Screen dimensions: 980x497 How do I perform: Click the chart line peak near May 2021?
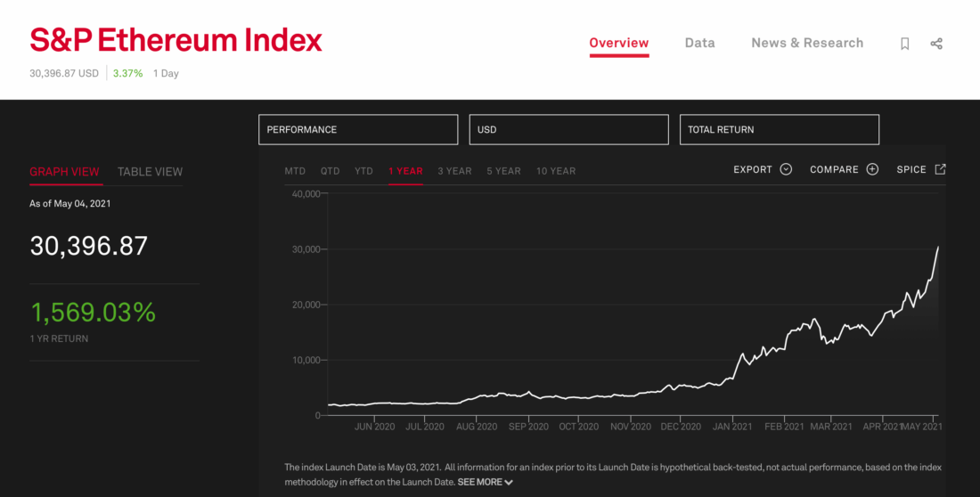click(938, 247)
